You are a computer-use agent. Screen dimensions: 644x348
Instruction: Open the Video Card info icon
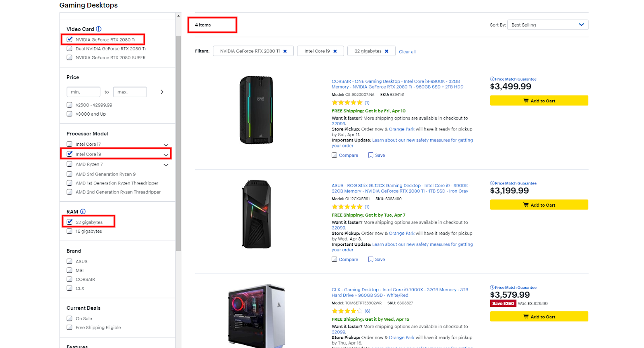99,29
